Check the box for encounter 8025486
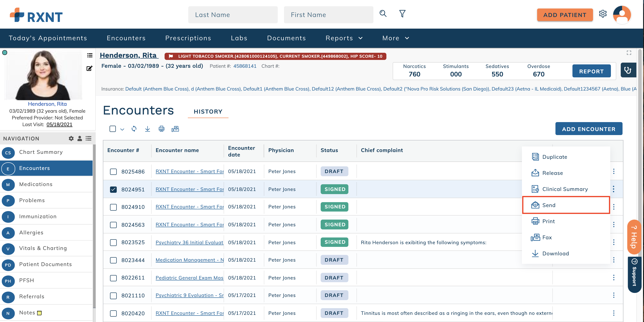The image size is (644, 322). tap(114, 172)
